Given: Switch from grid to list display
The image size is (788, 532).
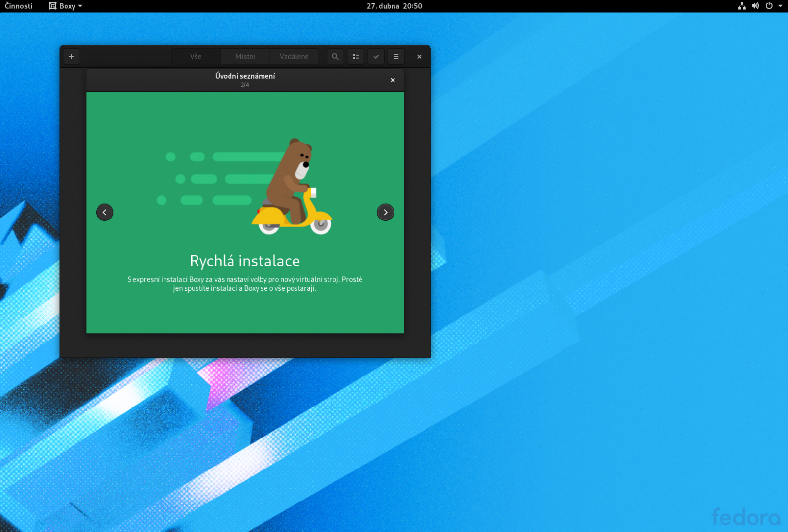Looking at the screenshot, I should 356,56.
